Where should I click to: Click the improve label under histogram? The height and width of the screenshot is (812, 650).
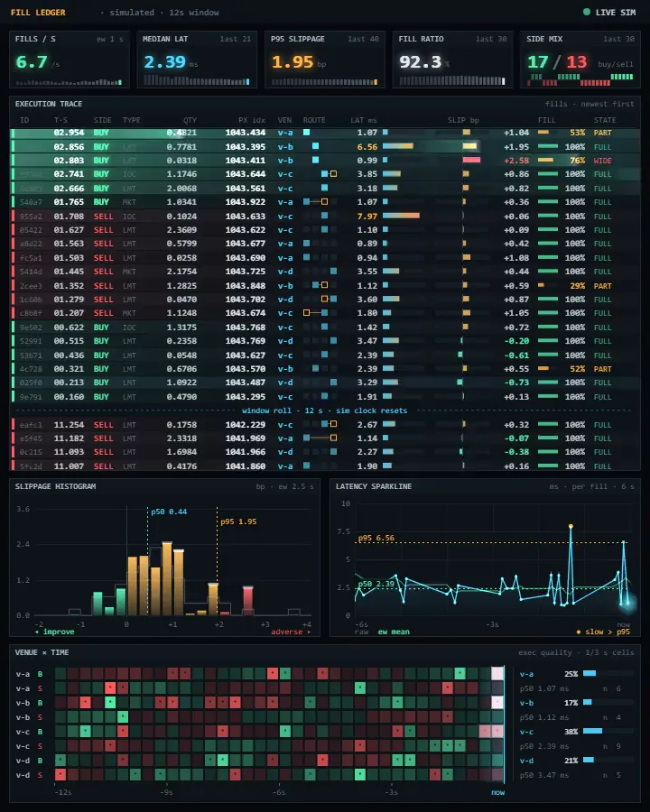55,632
